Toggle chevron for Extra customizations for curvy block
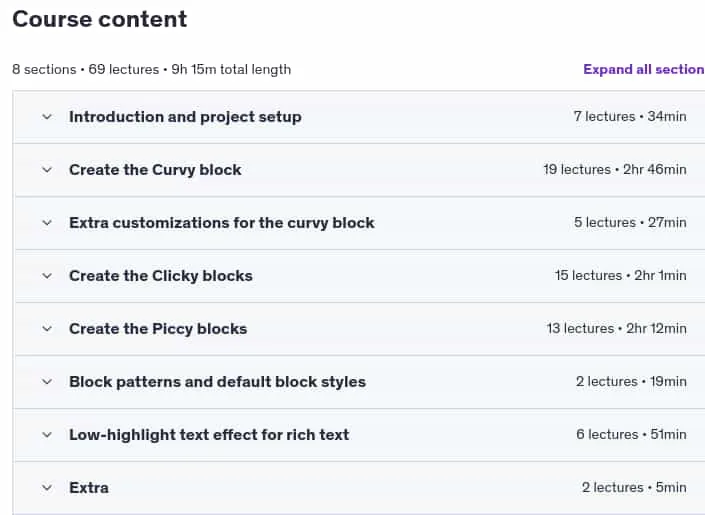This screenshot has height=515, width=705. click(47, 223)
